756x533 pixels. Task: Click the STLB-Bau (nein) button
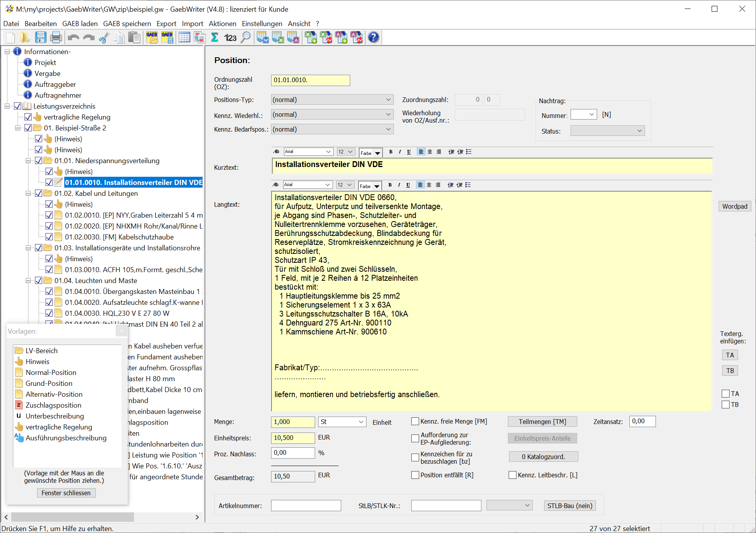coord(569,506)
